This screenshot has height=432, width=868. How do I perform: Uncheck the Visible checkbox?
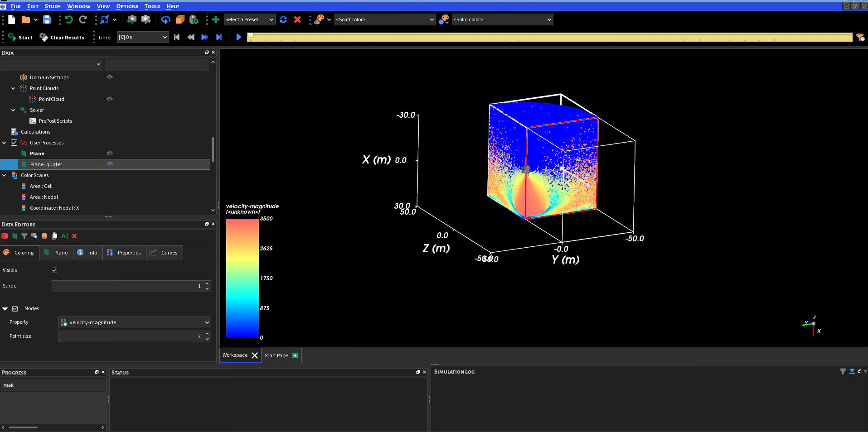(54, 270)
